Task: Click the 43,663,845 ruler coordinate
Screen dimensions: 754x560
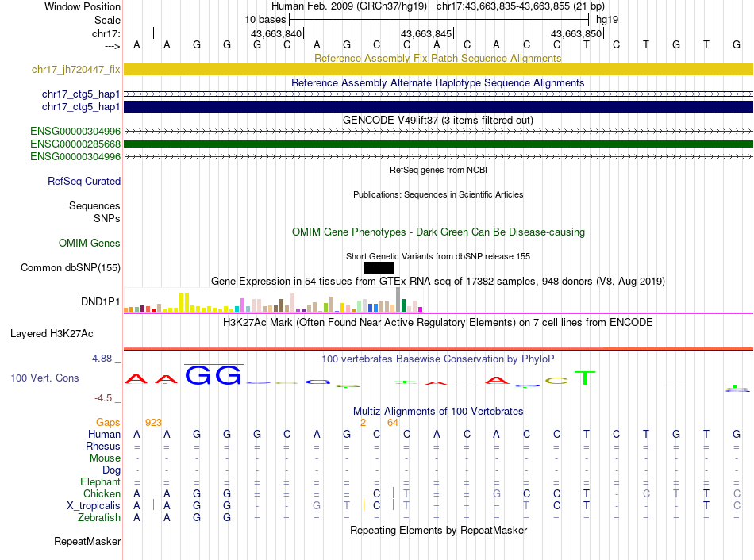Action: pyautogui.click(x=426, y=33)
